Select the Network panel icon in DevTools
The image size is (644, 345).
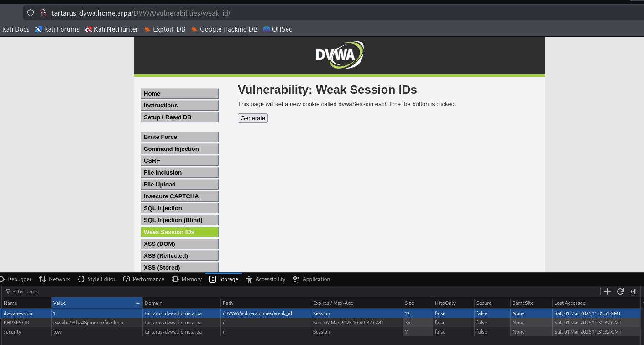click(x=43, y=279)
